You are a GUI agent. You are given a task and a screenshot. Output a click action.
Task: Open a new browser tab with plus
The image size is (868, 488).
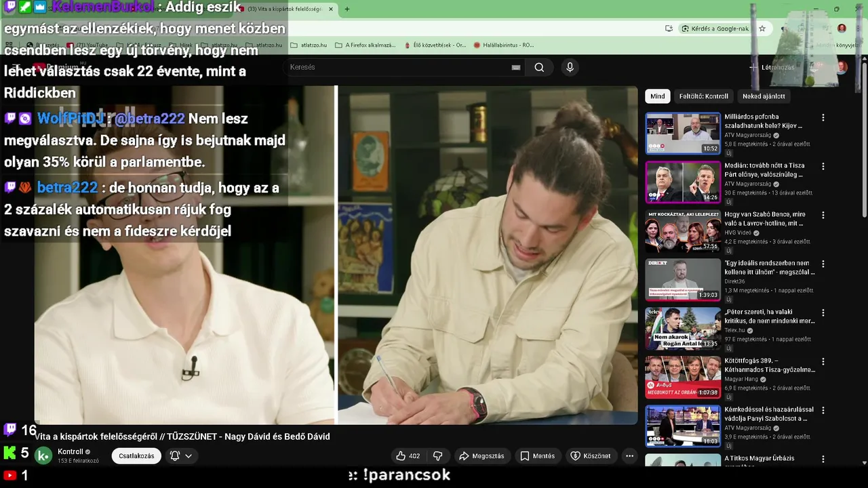pos(347,9)
